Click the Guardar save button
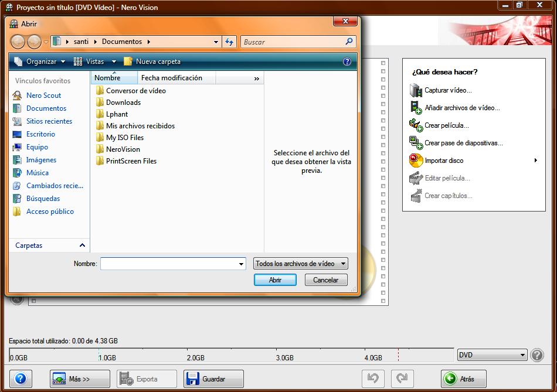 pos(213,379)
